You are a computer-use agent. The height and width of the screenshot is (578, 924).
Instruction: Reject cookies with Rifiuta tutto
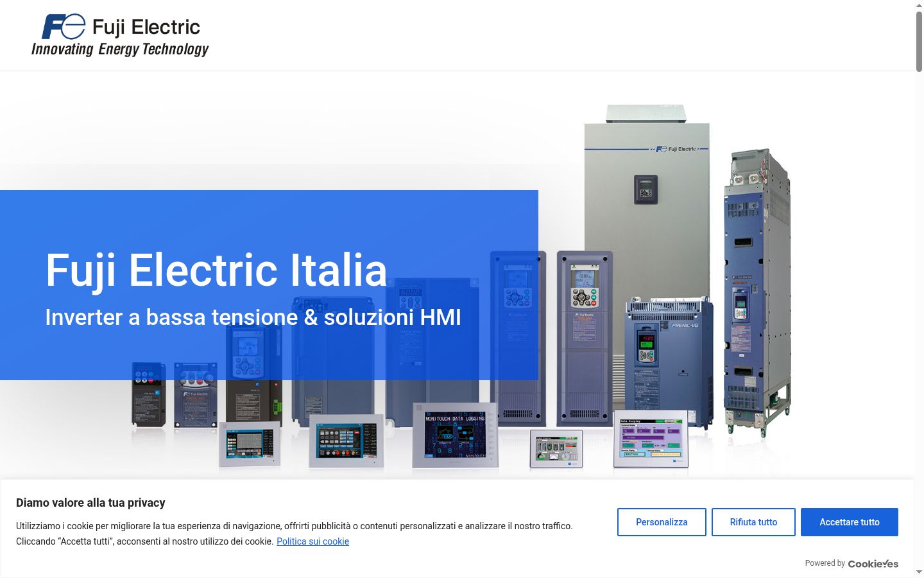[753, 522]
